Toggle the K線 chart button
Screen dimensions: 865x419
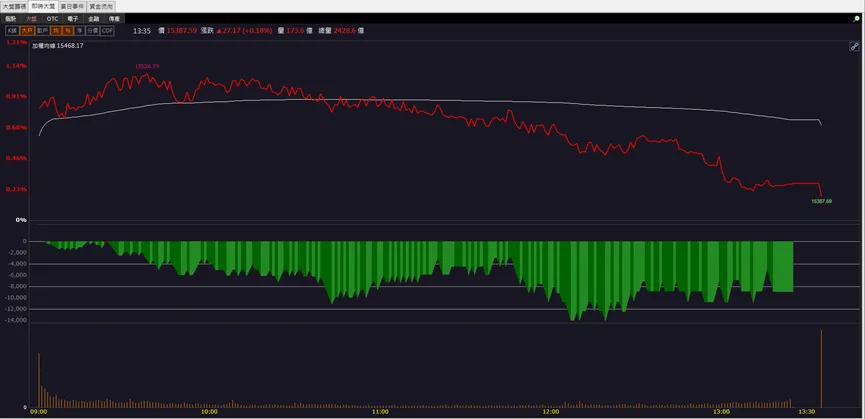tap(12, 31)
